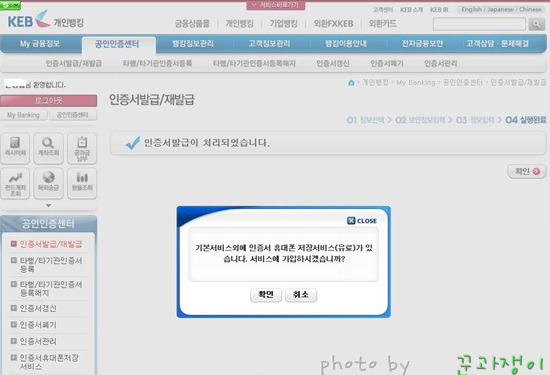Click the 로그아웃 button
This screenshot has height=375, width=550.
[x=49, y=101]
